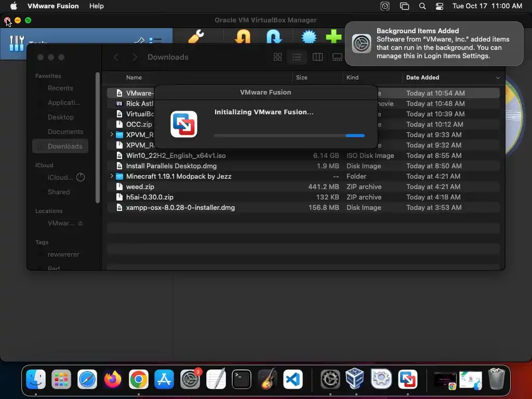Select Documents in Finder sidebar

65,131
